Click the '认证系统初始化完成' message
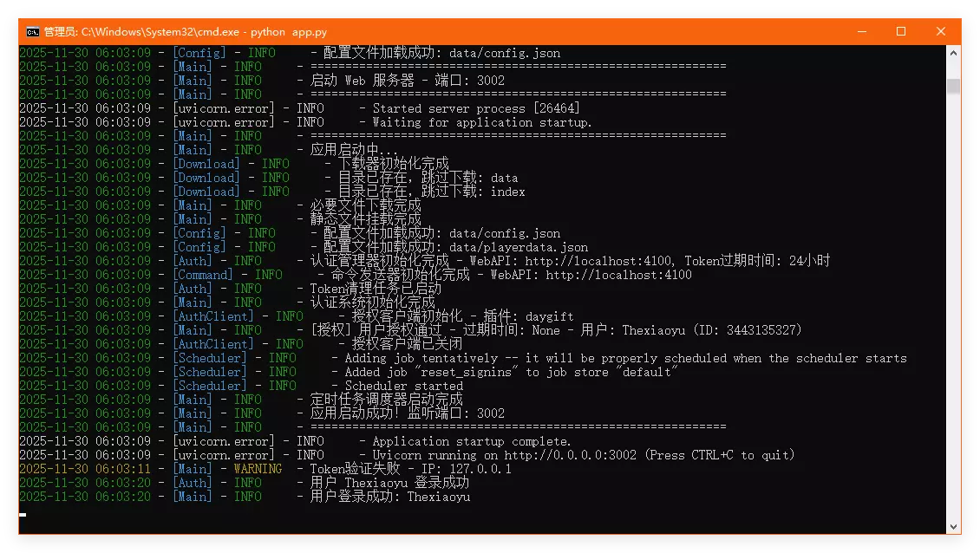Image resolution: width=980 pixels, height=553 pixels. pos(373,303)
